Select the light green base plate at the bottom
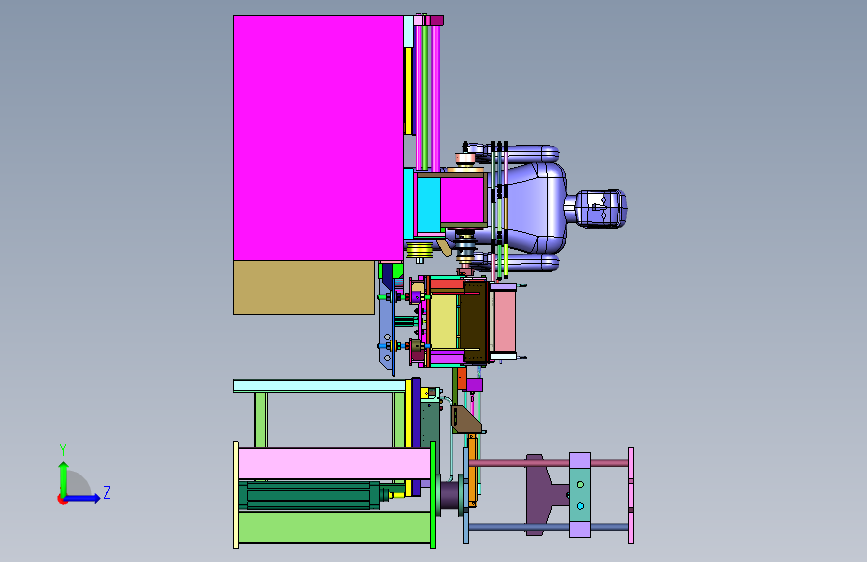The height and width of the screenshot is (562, 867). (x=334, y=527)
